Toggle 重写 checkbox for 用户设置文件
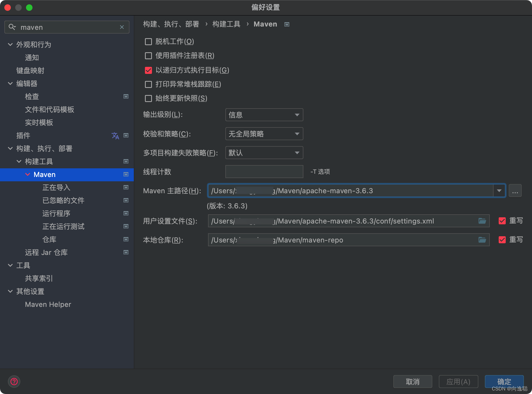This screenshot has height=394, width=532. (x=502, y=221)
